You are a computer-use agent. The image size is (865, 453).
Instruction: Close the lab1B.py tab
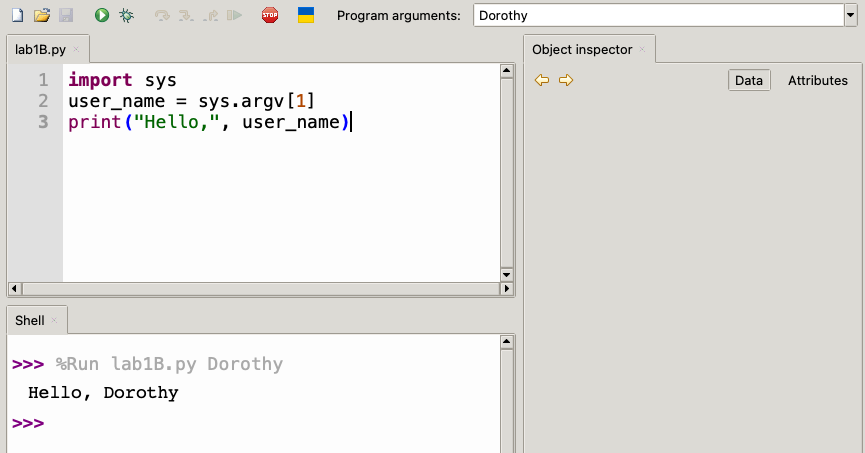coord(76,49)
